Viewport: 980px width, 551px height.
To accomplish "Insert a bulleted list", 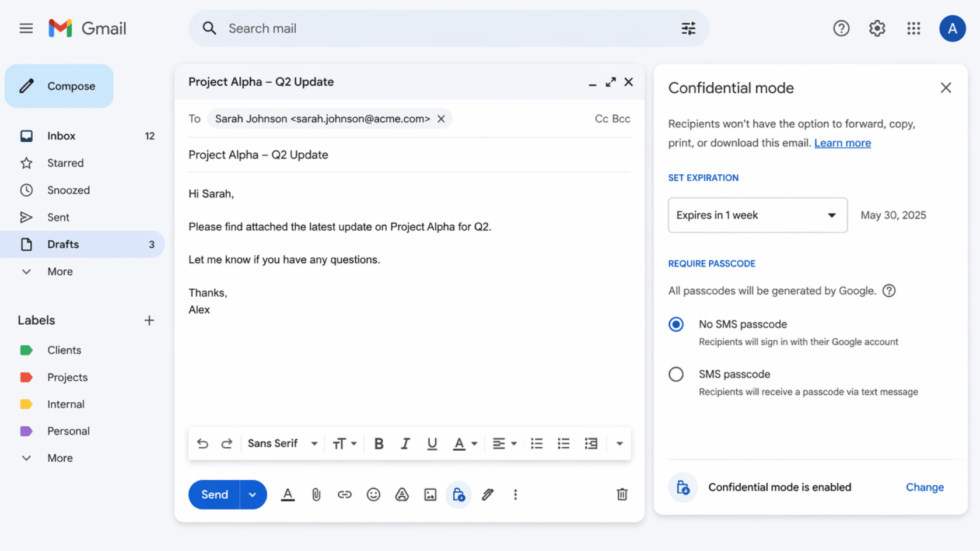I will tap(563, 444).
